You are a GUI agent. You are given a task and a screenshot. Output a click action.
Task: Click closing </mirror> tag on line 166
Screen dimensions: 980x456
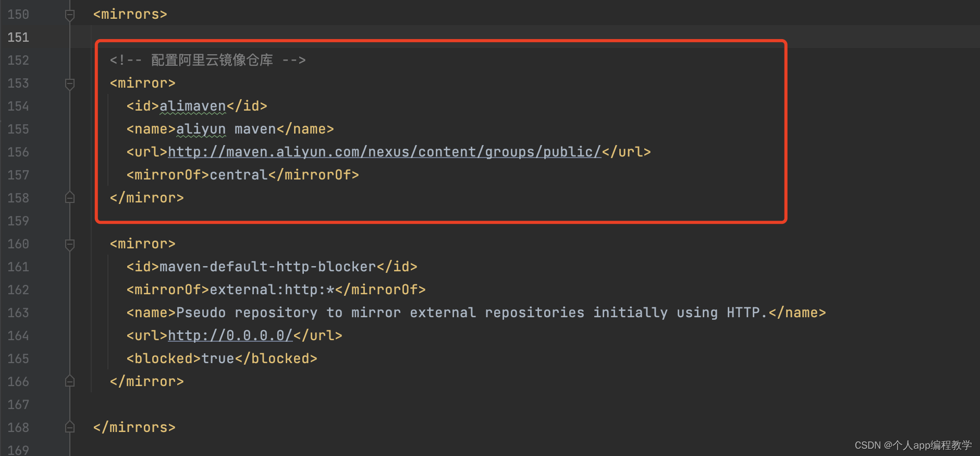(147, 381)
